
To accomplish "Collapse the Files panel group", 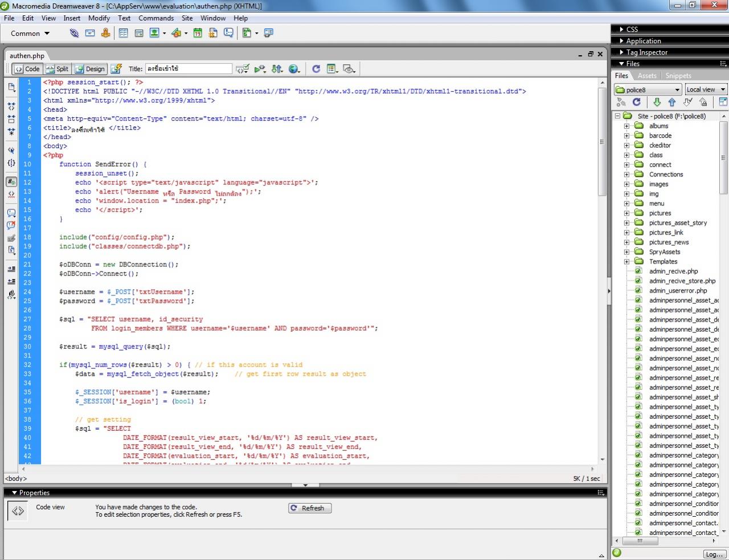I will [x=621, y=64].
